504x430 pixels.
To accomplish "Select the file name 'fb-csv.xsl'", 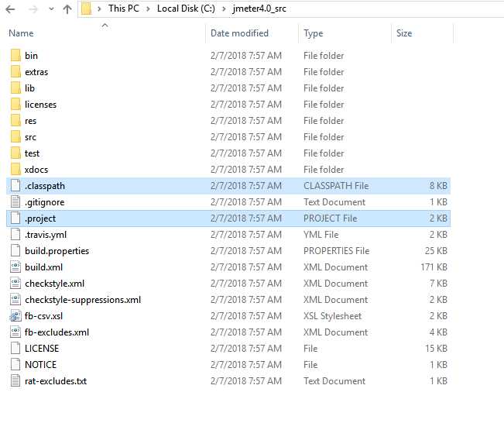I will tap(43, 316).
